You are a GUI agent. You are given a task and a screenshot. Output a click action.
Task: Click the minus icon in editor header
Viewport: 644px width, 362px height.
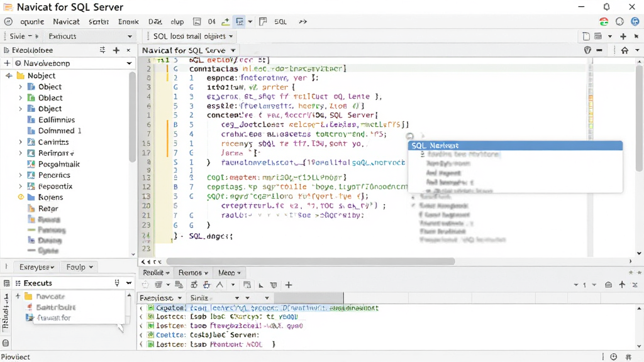[599, 50]
